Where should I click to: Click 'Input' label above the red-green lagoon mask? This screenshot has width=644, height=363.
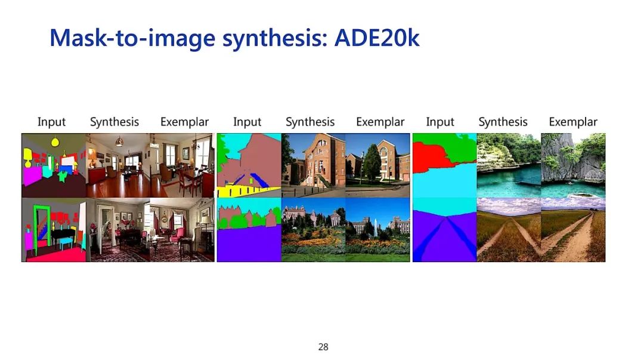(440, 122)
